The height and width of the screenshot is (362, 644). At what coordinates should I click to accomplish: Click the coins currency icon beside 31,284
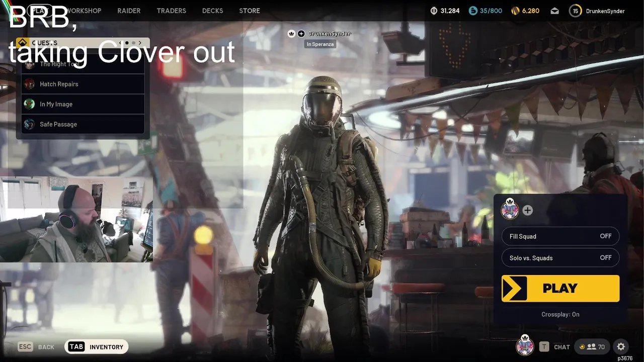[x=434, y=11]
